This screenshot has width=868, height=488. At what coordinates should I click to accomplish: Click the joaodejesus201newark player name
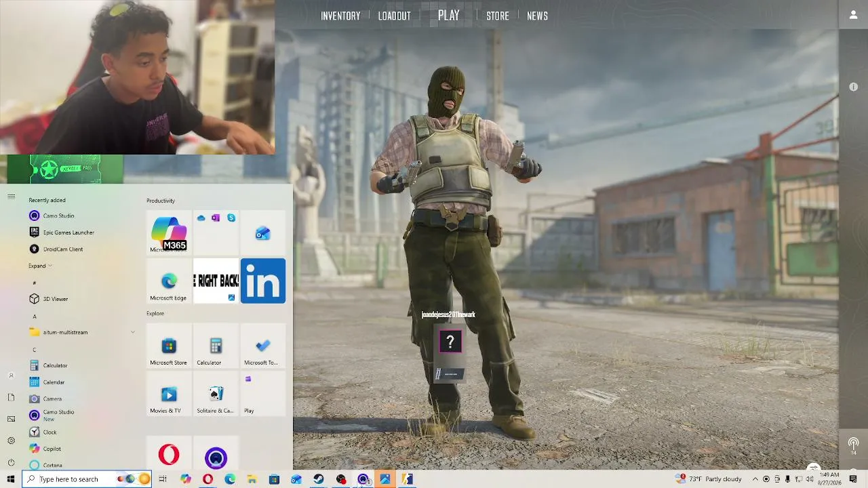click(448, 314)
